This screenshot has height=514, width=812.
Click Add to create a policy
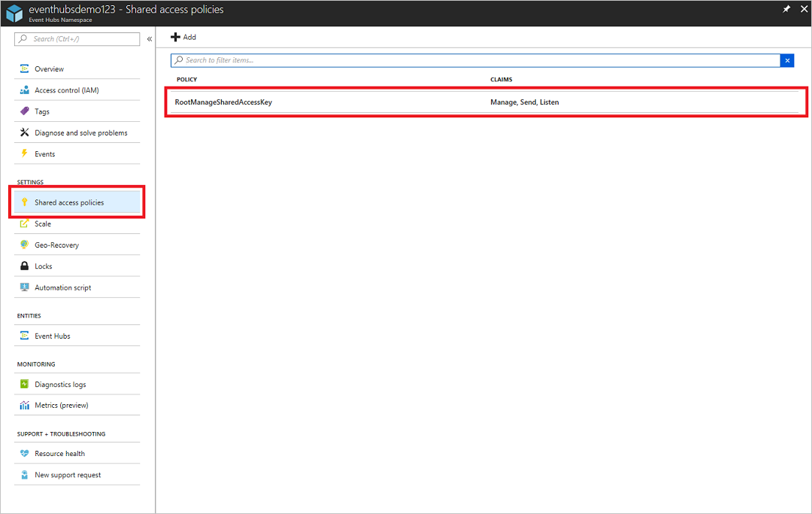pyautogui.click(x=183, y=37)
